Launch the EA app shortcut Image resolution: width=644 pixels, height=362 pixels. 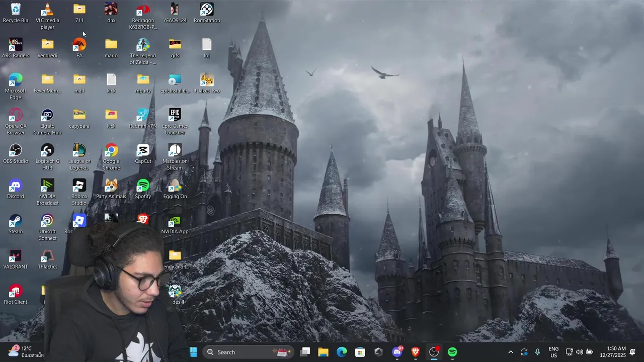[79, 48]
